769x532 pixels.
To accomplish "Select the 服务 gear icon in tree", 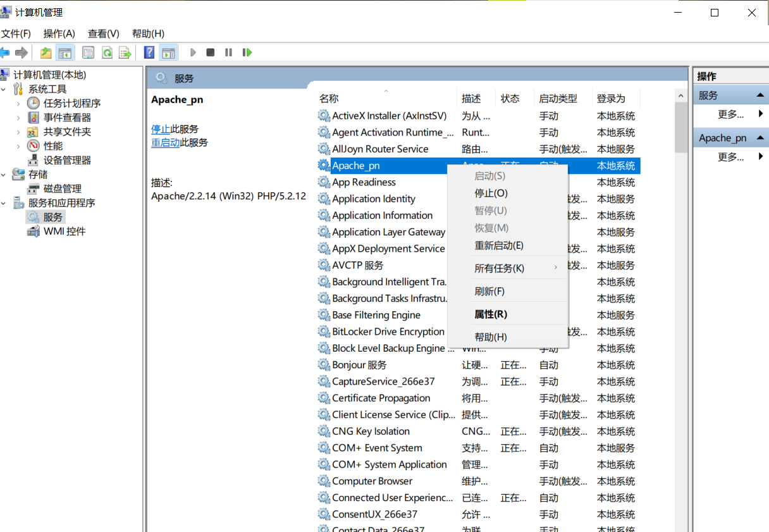I will (34, 217).
